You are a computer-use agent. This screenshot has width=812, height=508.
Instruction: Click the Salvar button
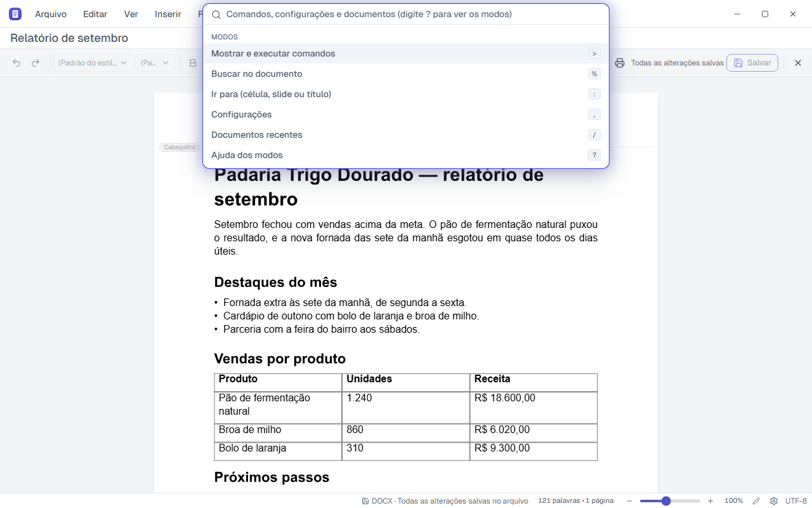752,63
